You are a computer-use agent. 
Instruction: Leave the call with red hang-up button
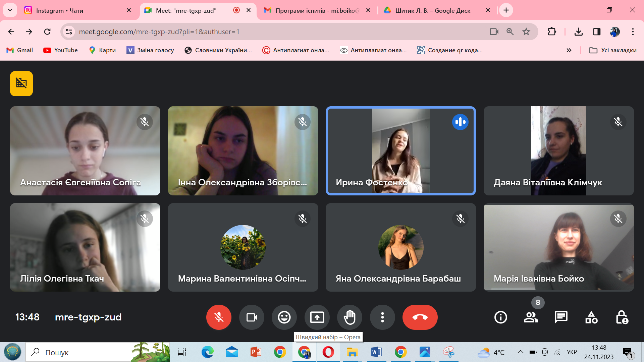(x=420, y=317)
